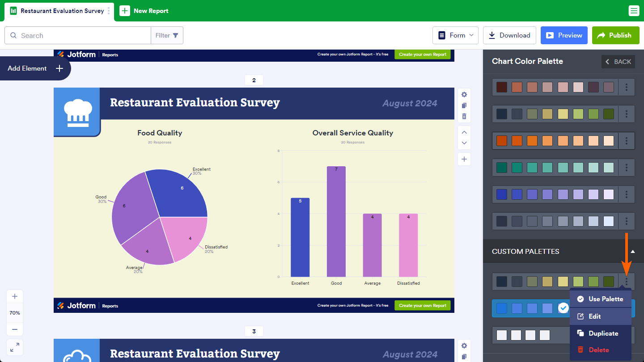Open the hamburger menu at top right

[634, 11]
